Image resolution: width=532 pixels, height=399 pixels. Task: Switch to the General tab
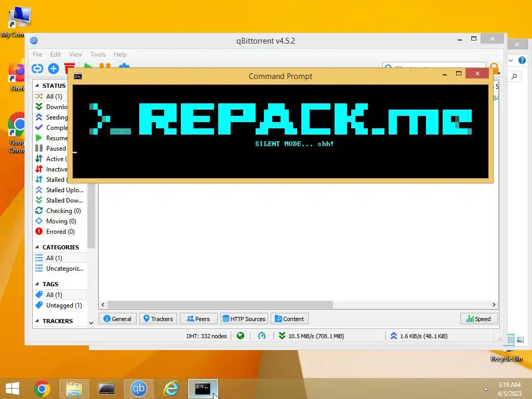117,318
